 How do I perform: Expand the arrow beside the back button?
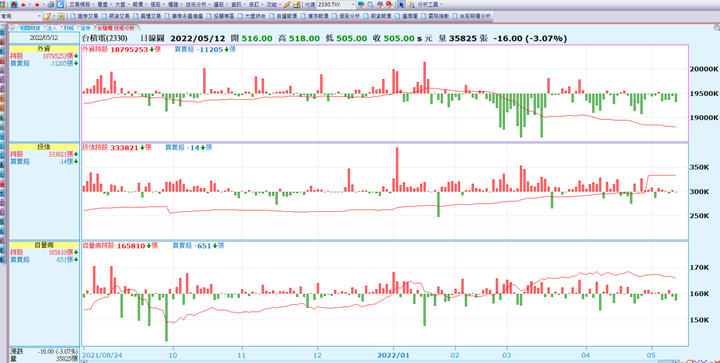pos(30,5)
